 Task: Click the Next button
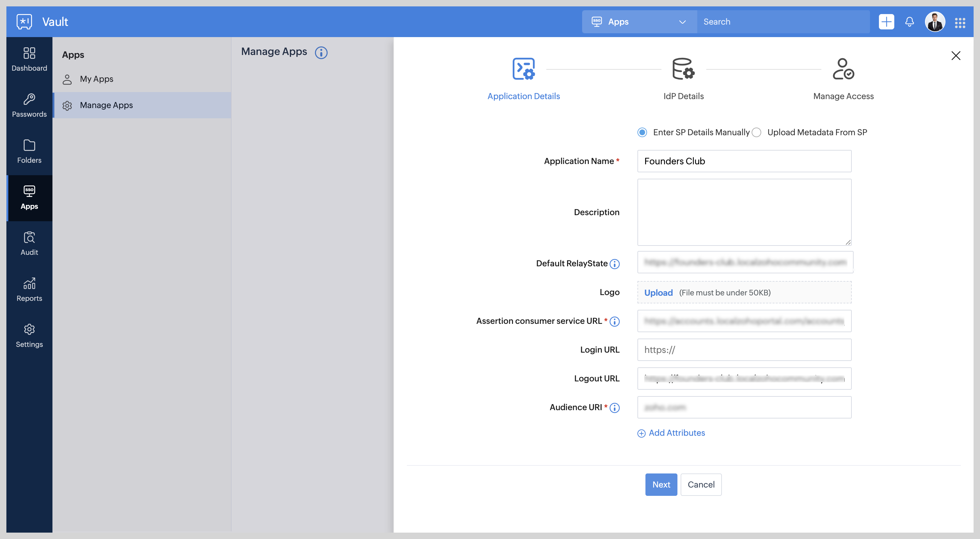point(661,484)
